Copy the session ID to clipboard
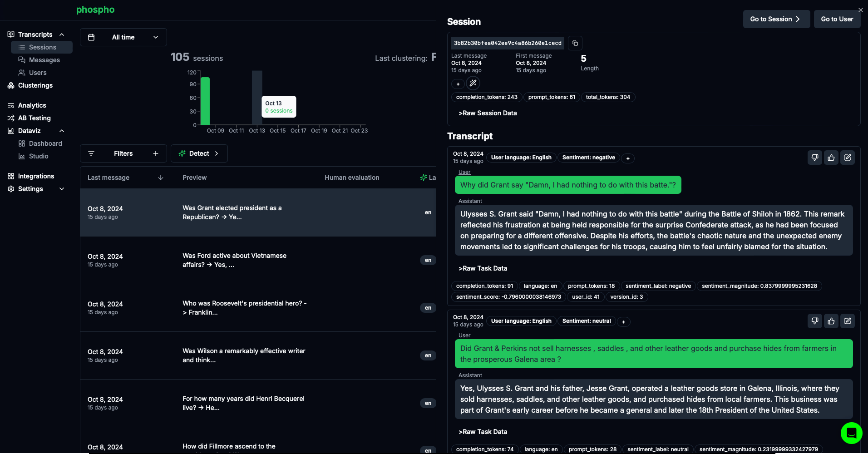The width and height of the screenshot is (868, 454). tap(575, 43)
